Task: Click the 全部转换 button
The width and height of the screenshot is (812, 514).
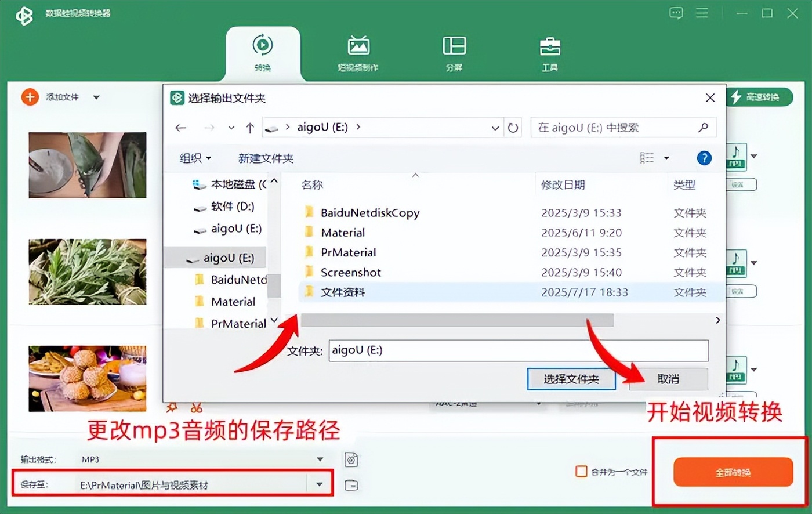Action: tap(733, 472)
